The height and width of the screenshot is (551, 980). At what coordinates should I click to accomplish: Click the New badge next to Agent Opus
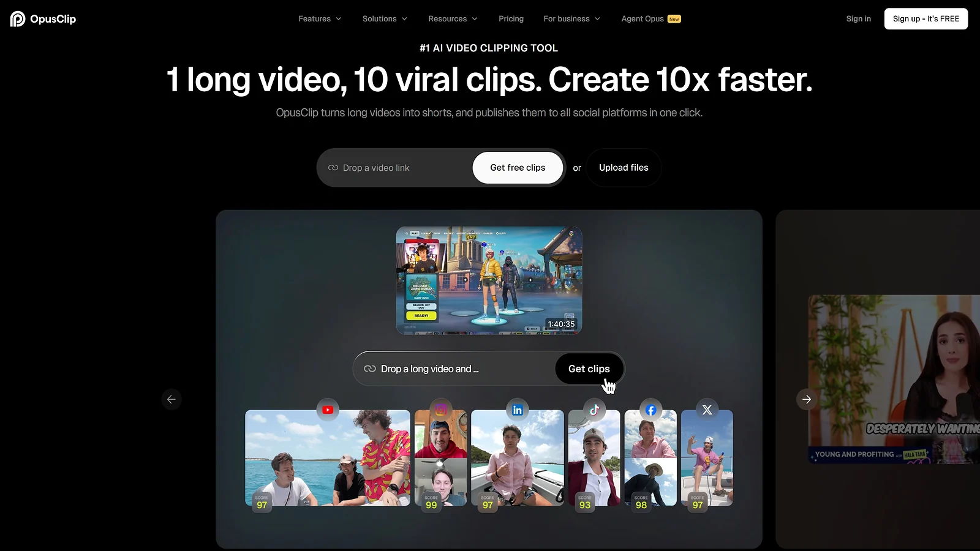pyautogui.click(x=674, y=19)
